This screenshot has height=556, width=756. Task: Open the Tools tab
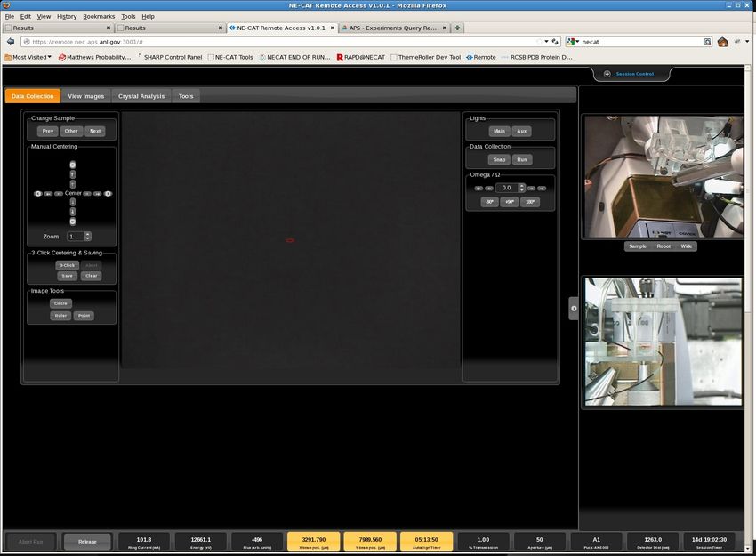[186, 96]
